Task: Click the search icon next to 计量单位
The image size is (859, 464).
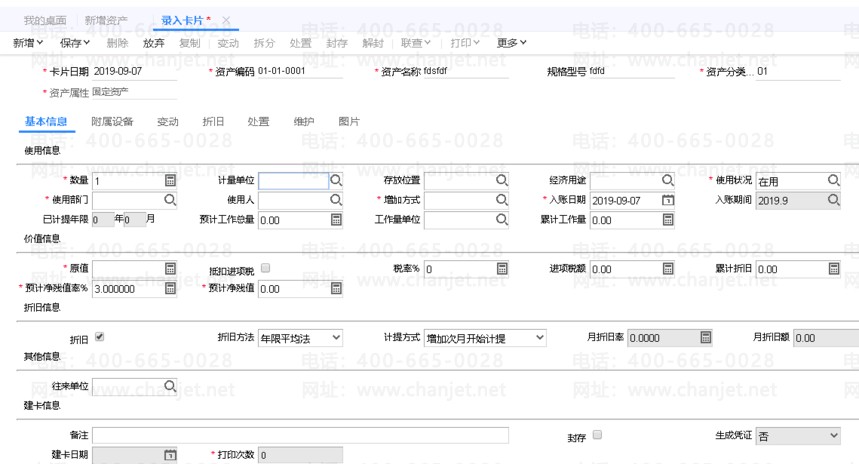Action: coord(337,180)
